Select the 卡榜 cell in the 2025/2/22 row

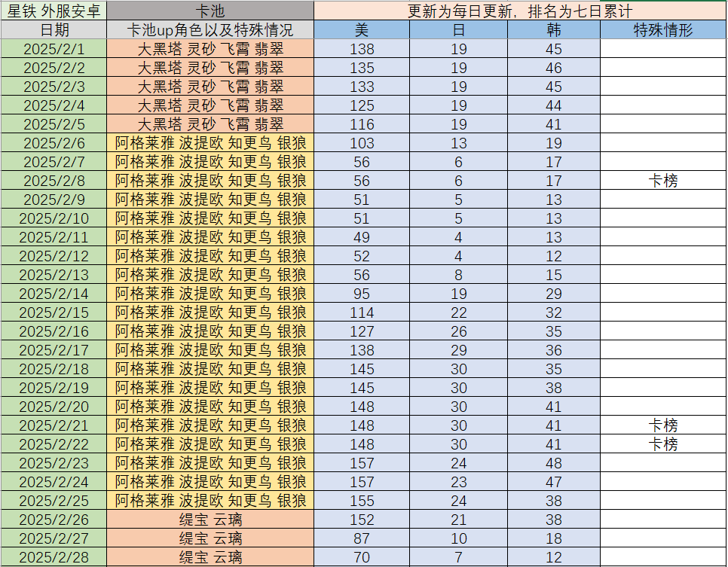pos(663,444)
